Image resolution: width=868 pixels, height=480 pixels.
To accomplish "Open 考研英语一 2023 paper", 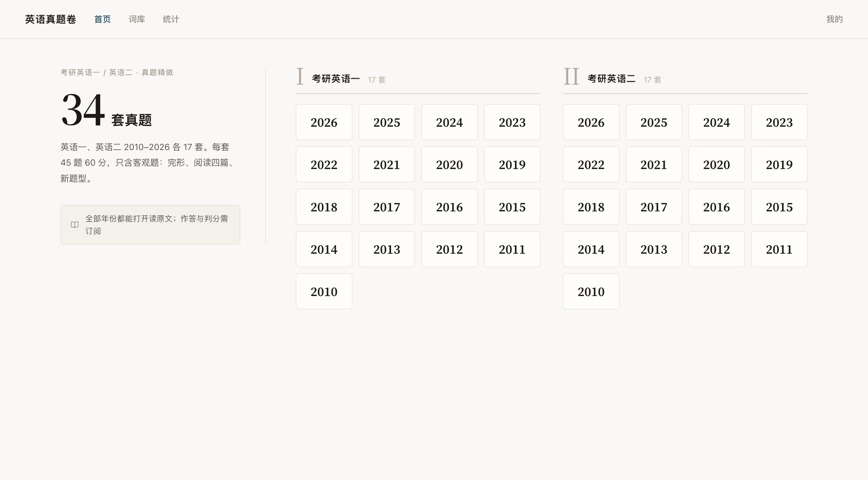I will pos(512,122).
